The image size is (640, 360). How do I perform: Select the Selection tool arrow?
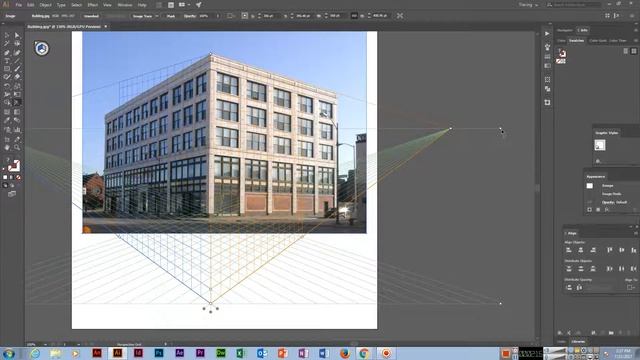click(7, 36)
